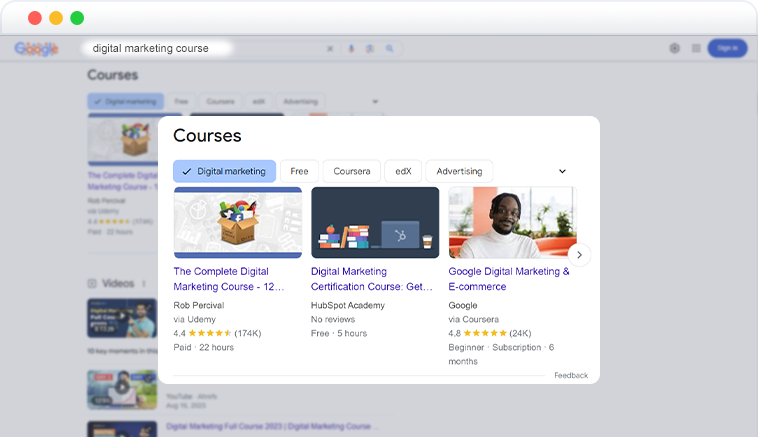This screenshot has height=437, width=758.
Task: Show next courses with the right arrow
Action: pos(579,255)
